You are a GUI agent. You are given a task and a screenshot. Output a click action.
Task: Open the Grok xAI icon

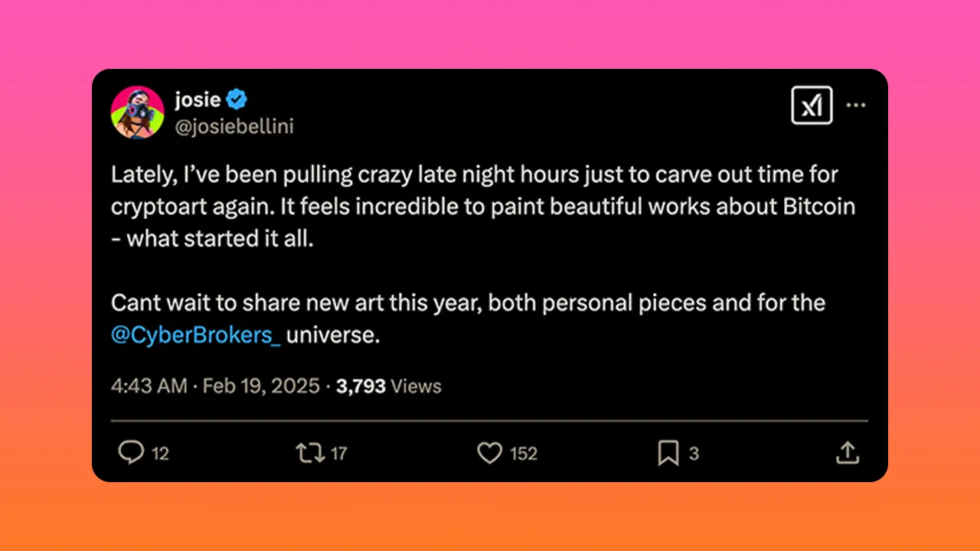812,105
